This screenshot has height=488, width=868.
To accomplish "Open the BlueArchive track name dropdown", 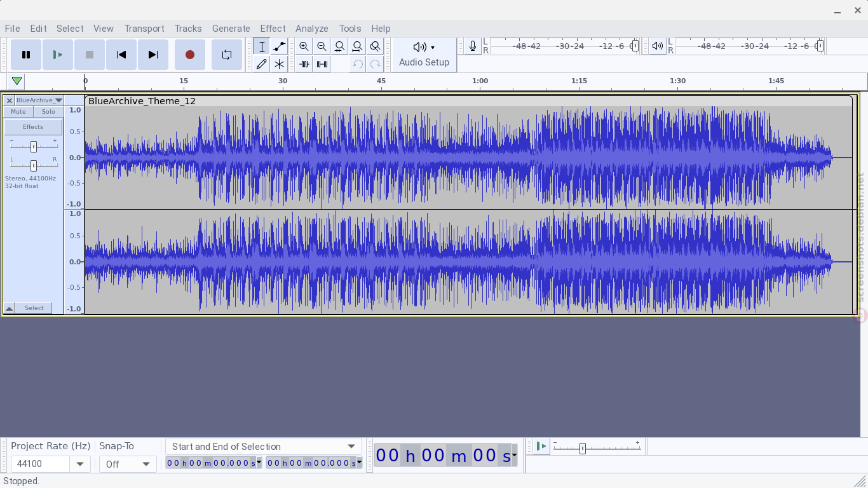I will pyautogui.click(x=39, y=100).
